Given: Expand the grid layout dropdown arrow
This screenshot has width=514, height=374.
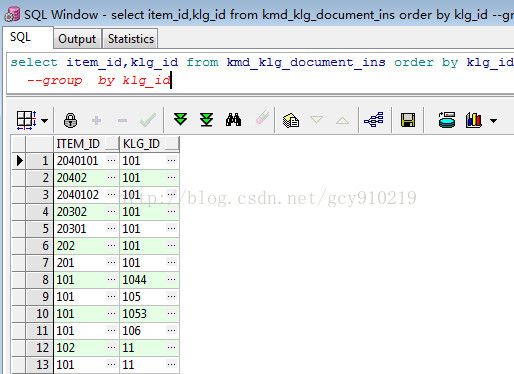Looking at the screenshot, I should pos(44,121).
